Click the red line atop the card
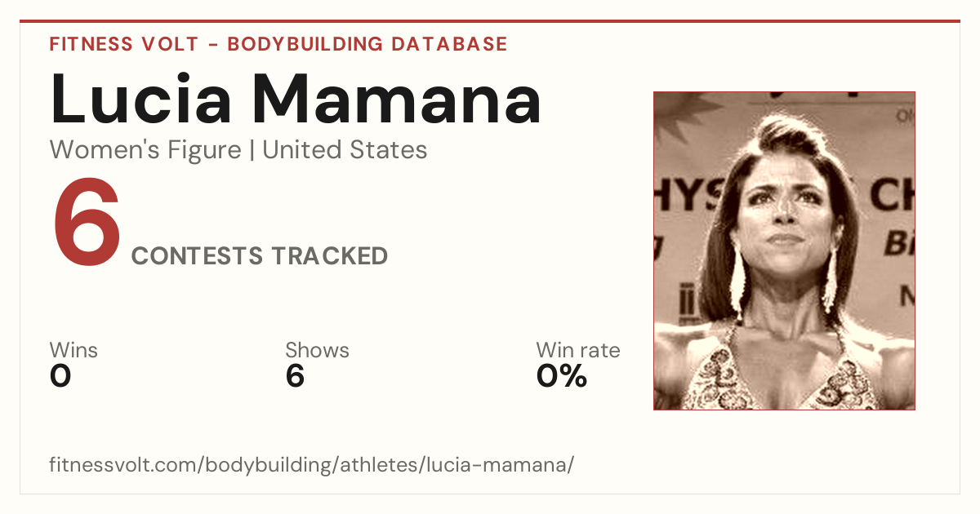 tap(490, 21)
